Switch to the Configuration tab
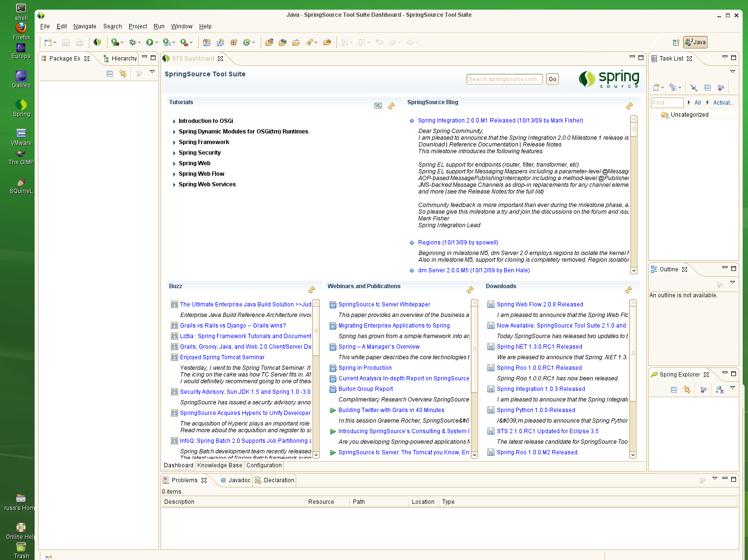 tap(264, 465)
